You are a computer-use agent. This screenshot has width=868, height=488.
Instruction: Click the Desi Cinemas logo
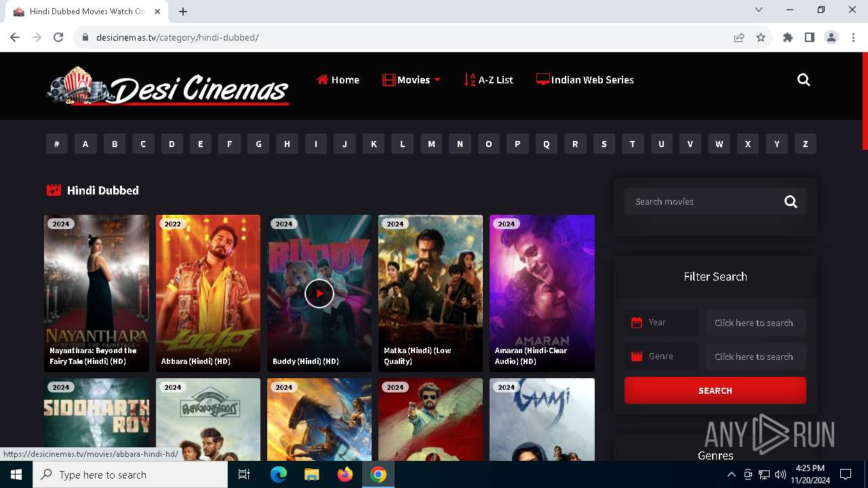(x=167, y=86)
